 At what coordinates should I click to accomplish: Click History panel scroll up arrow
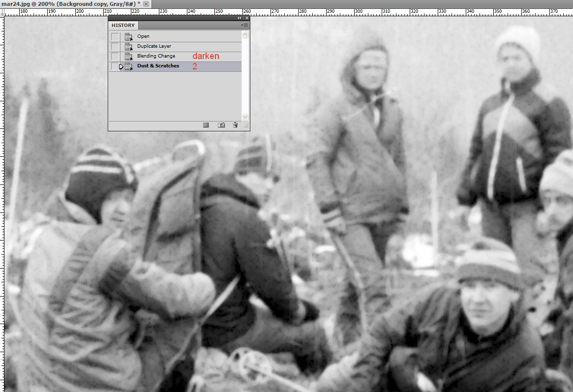point(245,35)
